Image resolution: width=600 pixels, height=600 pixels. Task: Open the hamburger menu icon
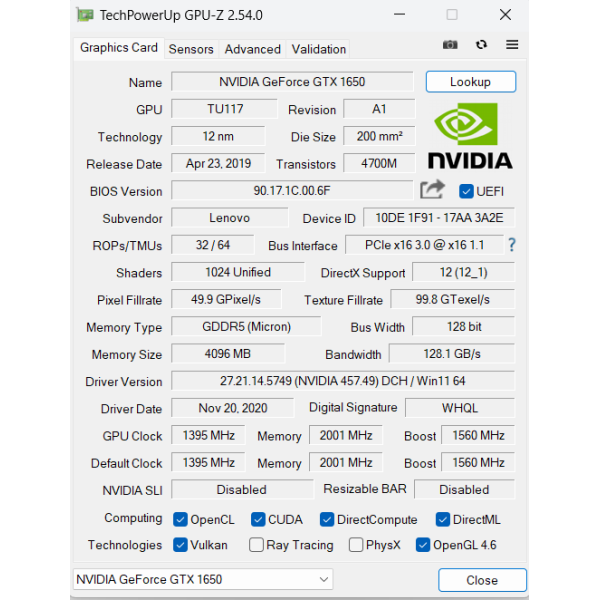pyautogui.click(x=512, y=45)
